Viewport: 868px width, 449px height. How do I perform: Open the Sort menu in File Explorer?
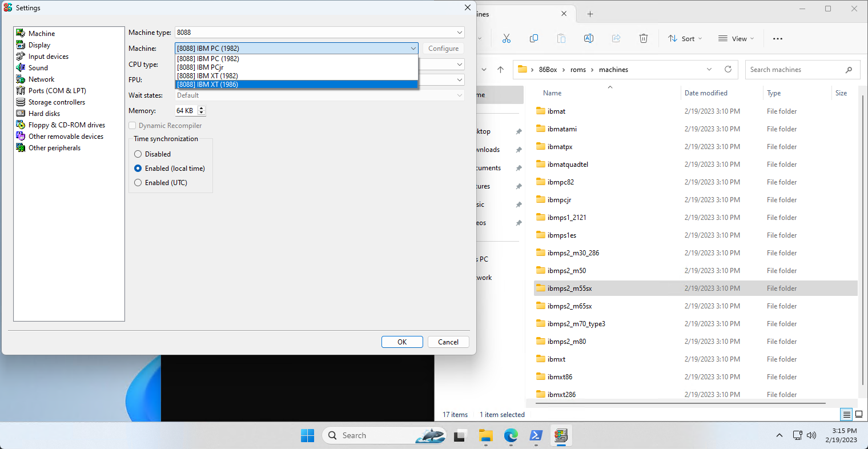684,38
